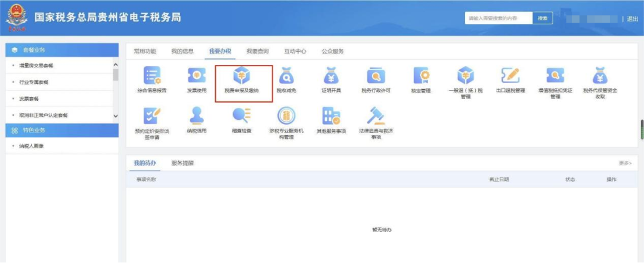
Task: Open 取消非正常户认定套餐 item
Action: (44, 116)
